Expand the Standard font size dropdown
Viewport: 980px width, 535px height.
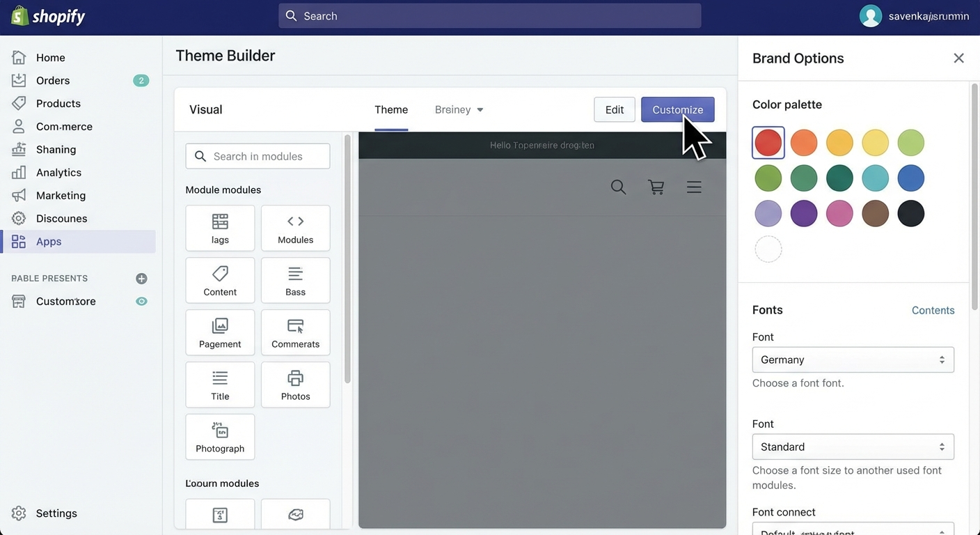tap(853, 447)
